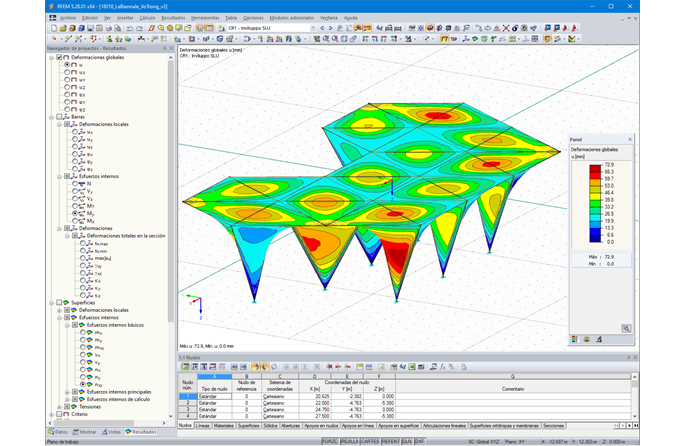Toggle Deformaciones globales checkbox

coord(59,57)
